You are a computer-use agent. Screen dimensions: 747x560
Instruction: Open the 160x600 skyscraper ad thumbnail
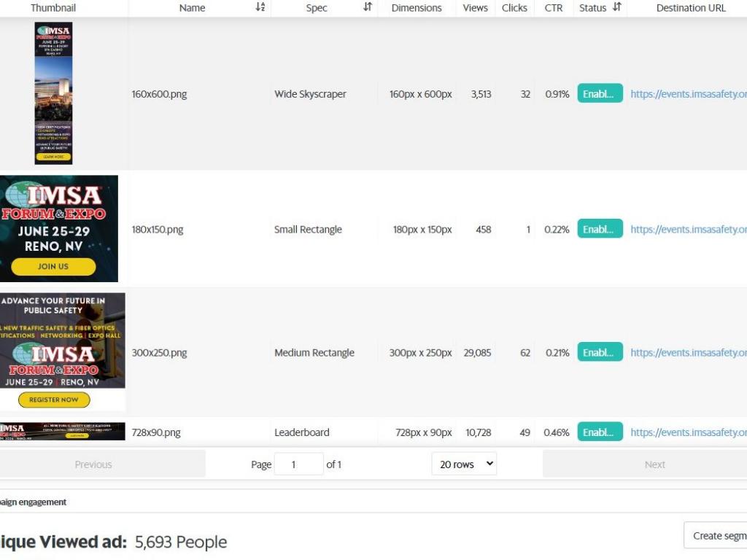[x=53, y=93]
